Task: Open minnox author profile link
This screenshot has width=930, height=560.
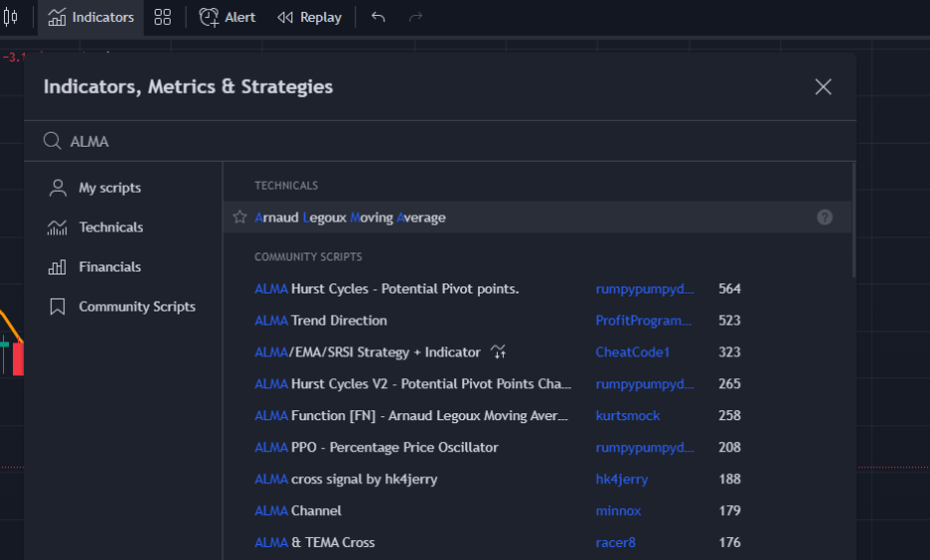Action: [618, 510]
